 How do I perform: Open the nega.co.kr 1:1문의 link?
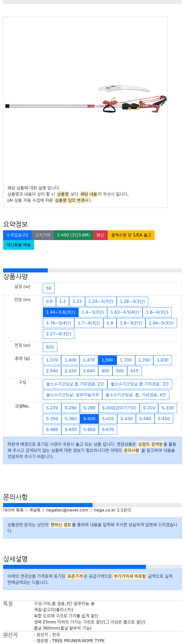click(112, 510)
